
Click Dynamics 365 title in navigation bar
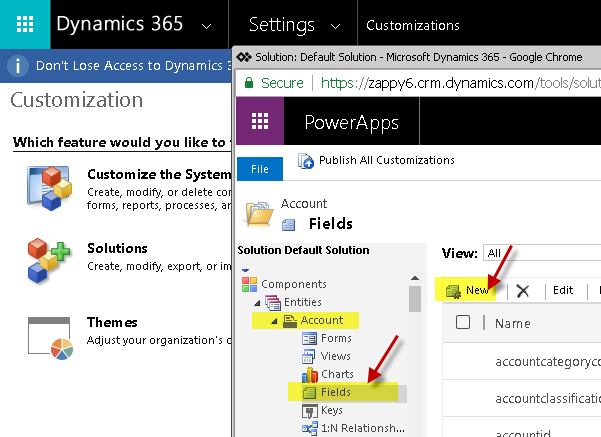pos(120,24)
